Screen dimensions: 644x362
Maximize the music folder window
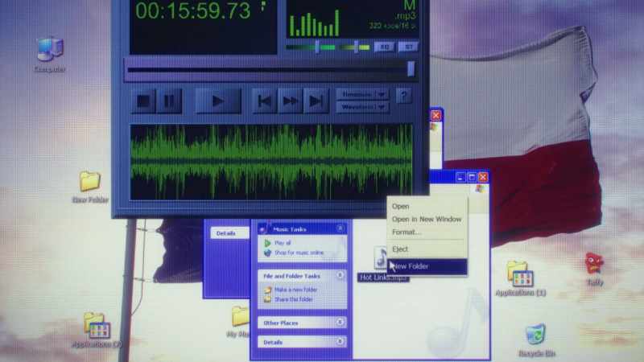pos(472,177)
